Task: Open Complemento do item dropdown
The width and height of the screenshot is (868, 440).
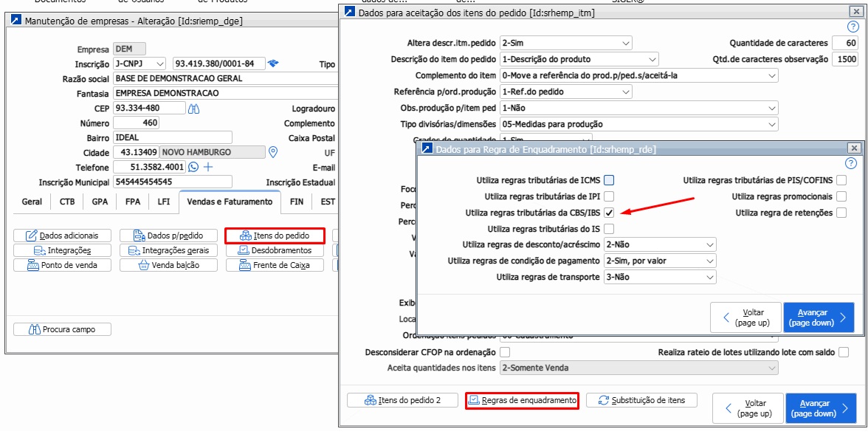Action: pos(639,75)
